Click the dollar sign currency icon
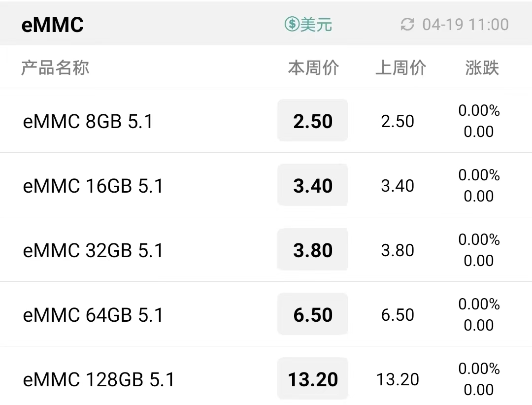Viewport: 532px width, 405px height. tap(292, 24)
